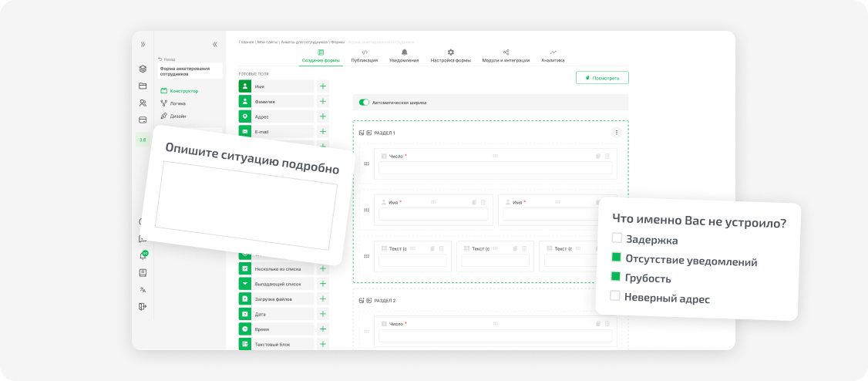Check the Неверный адрес checkbox
The height and width of the screenshot is (381, 868).
(x=615, y=295)
